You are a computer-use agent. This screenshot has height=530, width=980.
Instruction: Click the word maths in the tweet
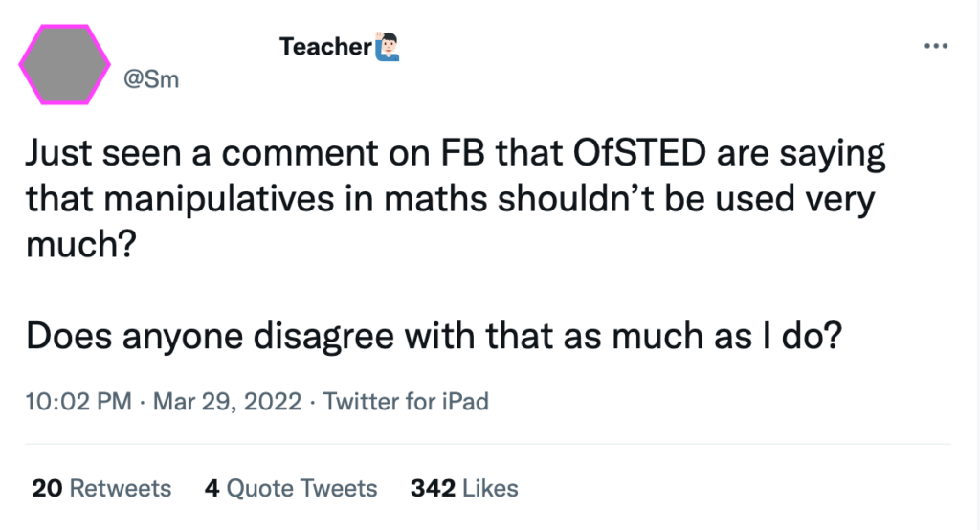click(x=435, y=199)
